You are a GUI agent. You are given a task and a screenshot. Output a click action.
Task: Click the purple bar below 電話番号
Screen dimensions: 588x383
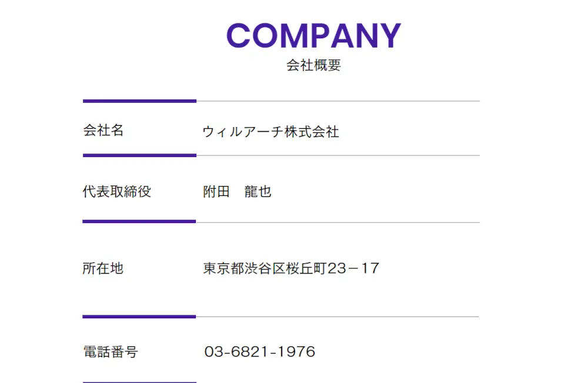click(139, 382)
